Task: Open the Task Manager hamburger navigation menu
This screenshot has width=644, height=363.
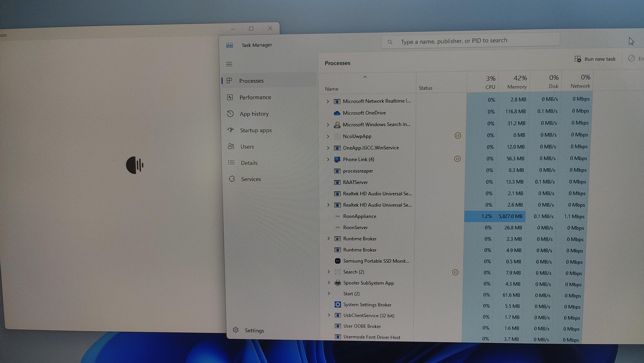Action: tap(229, 64)
